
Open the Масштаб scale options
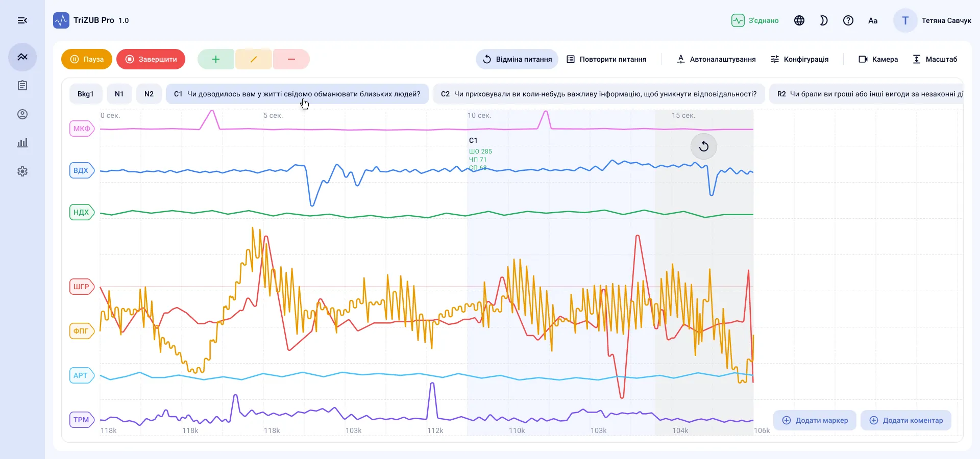point(935,59)
